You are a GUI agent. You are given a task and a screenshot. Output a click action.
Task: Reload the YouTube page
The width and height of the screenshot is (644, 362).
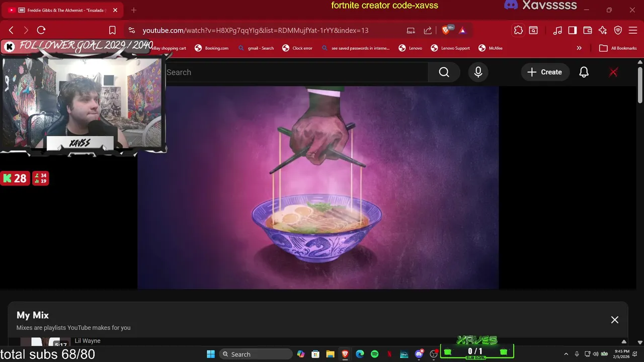[x=41, y=30]
